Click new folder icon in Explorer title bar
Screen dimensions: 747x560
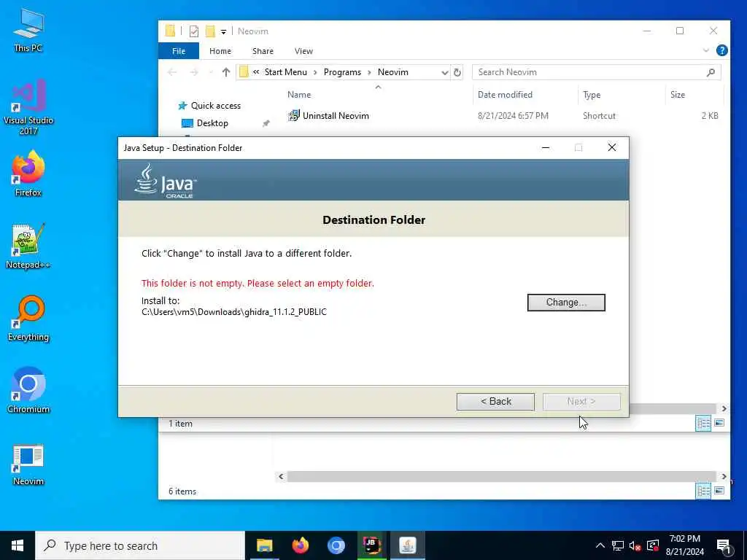coord(210,31)
